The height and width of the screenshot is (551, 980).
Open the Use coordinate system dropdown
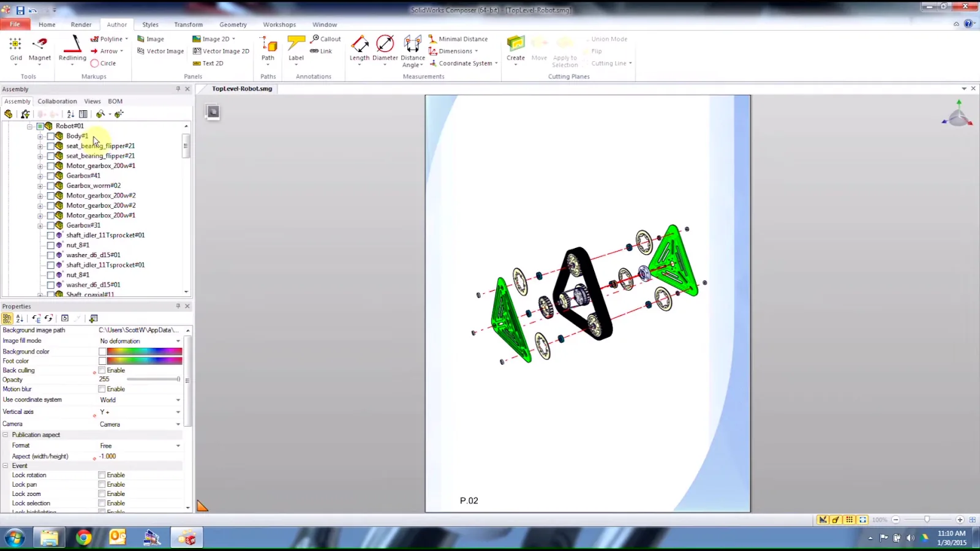point(178,400)
